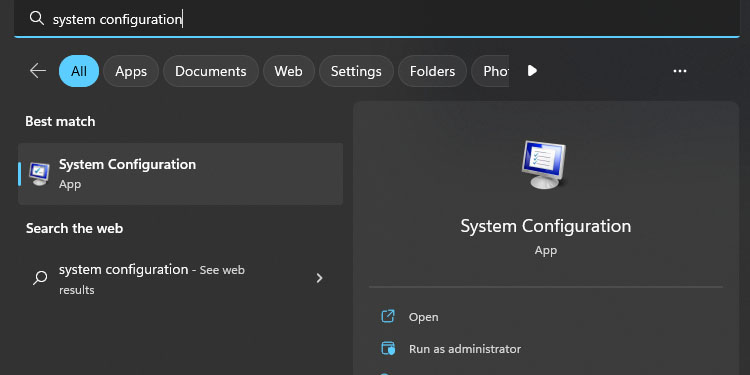This screenshot has height=375, width=750.
Task: Open the three-dot options menu
Action: pyautogui.click(x=680, y=71)
